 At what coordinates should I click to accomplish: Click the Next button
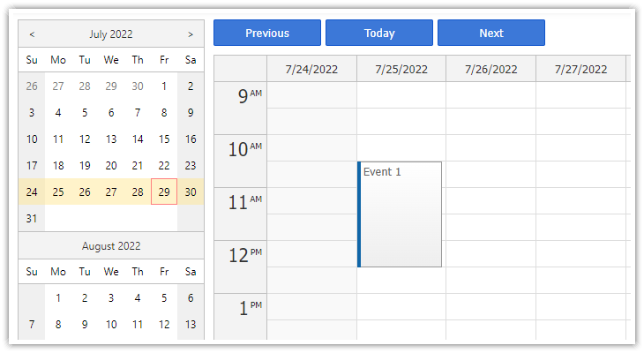pos(491,33)
